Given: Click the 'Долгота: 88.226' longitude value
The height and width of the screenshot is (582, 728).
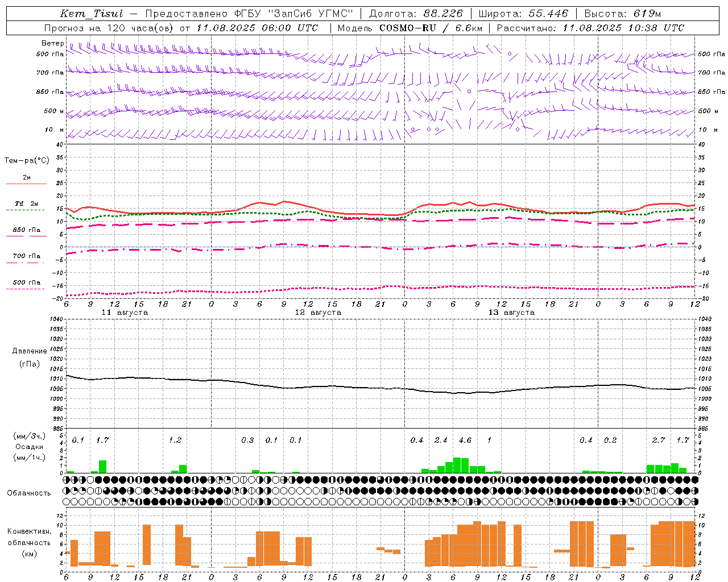Looking at the screenshot, I should 416,14.
